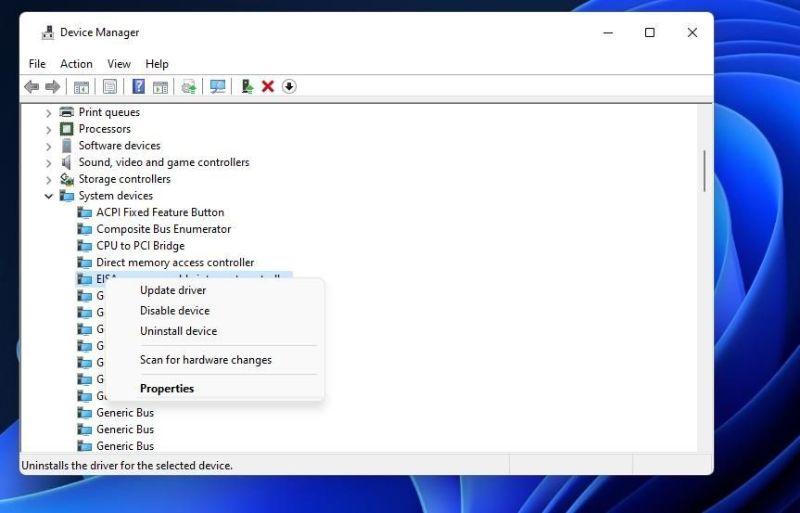
Task: Click the Back arrow toolbar icon
Action: coord(31,87)
